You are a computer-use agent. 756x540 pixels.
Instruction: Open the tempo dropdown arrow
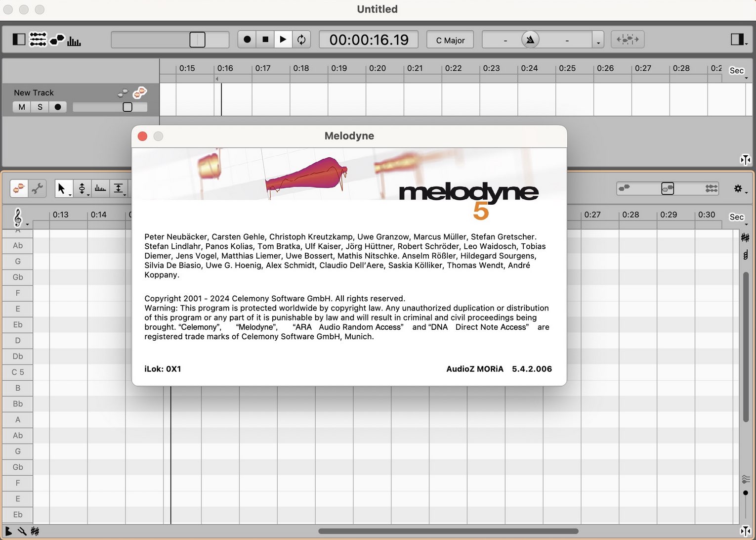pos(598,40)
